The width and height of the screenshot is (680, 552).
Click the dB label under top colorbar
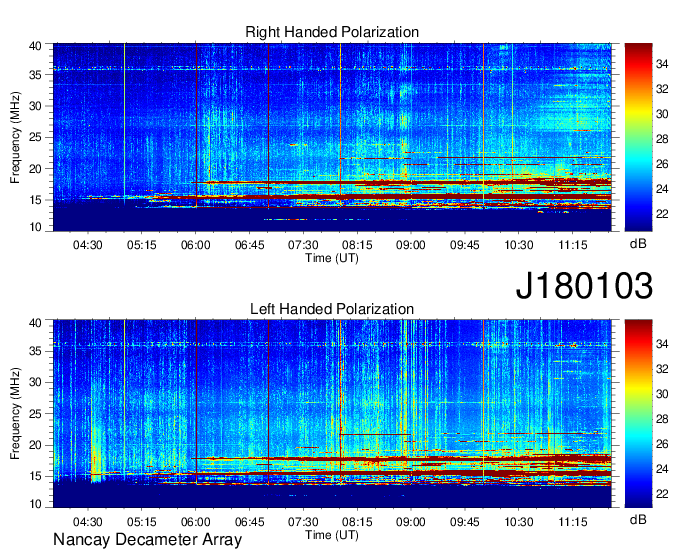pyautogui.click(x=638, y=244)
